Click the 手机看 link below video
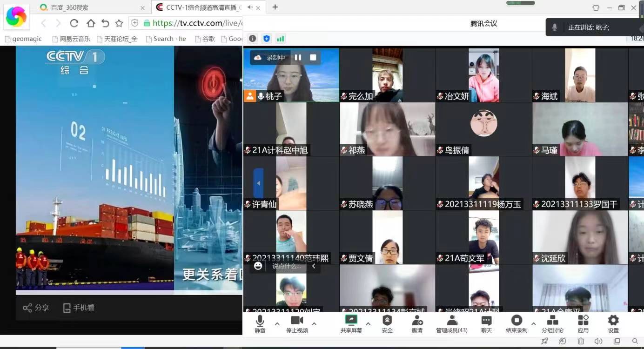 [79, 308]
